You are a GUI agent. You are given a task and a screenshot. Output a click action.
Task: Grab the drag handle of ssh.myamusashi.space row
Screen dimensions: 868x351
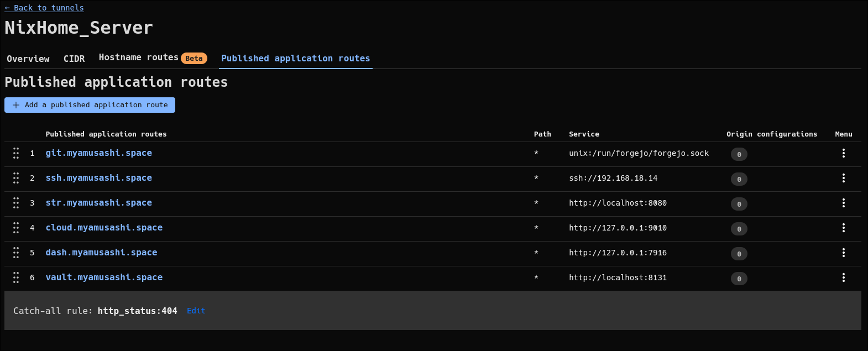pyautogui.click(x=16, y=178)
